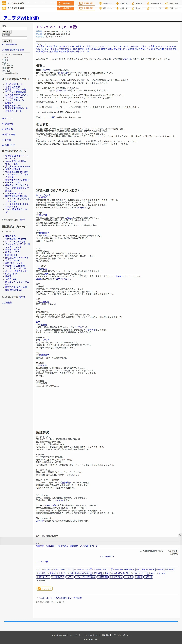Click プライバシーポリシー in the footer

pos(121,635)
